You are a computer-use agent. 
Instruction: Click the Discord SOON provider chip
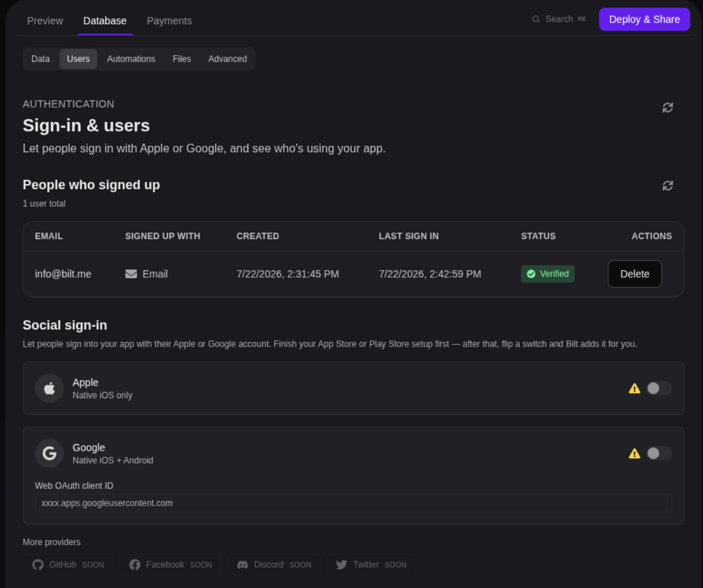274,565
